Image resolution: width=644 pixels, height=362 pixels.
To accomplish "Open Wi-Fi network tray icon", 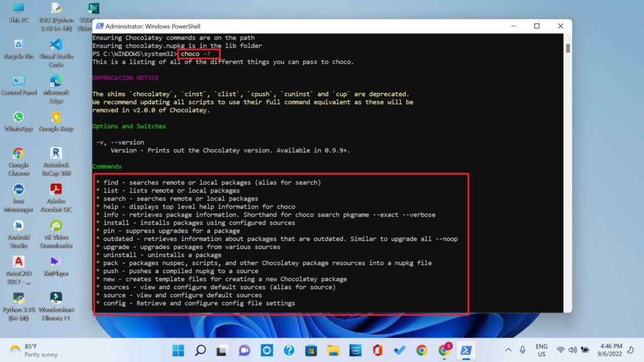I will coord(560,350).
